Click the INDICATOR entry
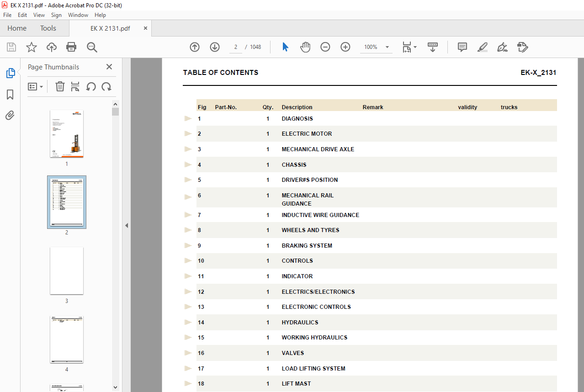584x392 pixels. [x=297, y=276]
